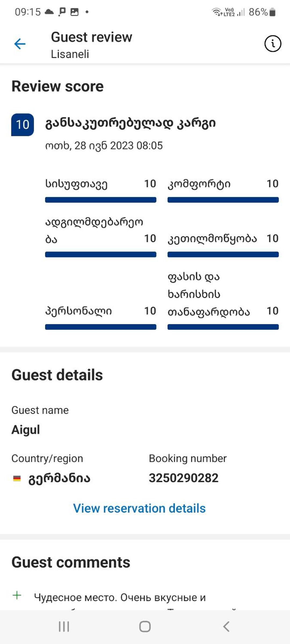Tap the პერსონალი score bar

point(101,327)
